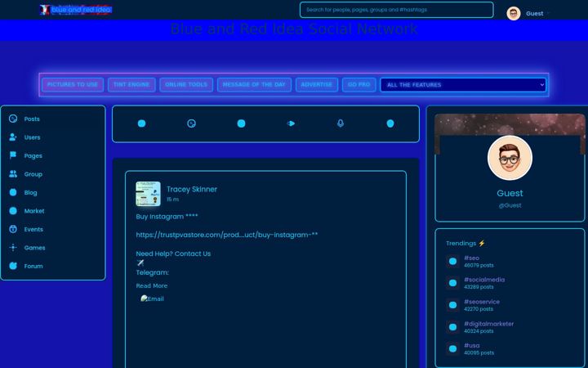Click the @Guest handle

coord(510,205)
